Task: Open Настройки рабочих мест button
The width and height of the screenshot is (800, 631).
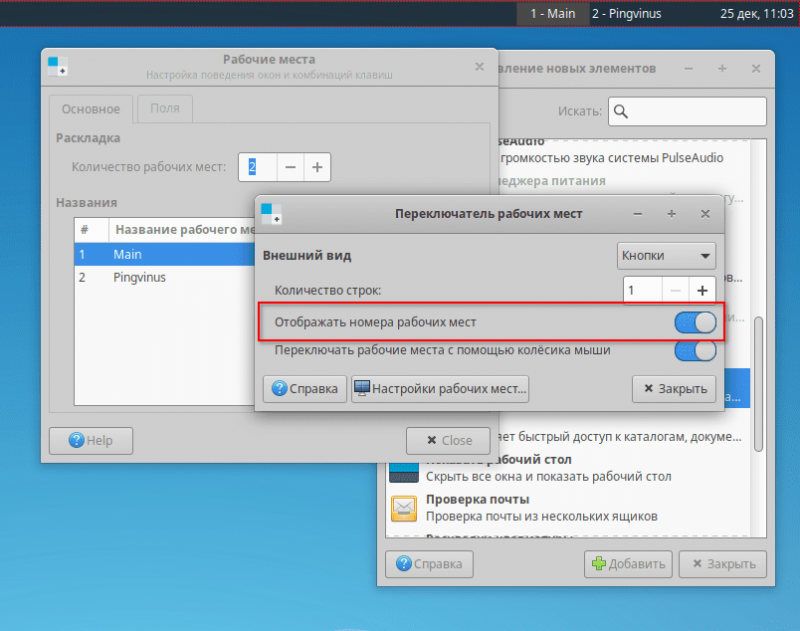Action: (x=440, y=389)
